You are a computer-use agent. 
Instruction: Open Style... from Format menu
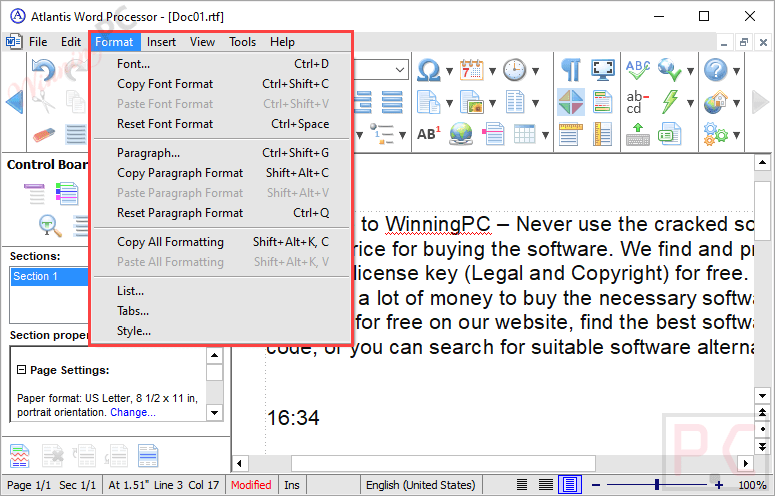[222, 331]
